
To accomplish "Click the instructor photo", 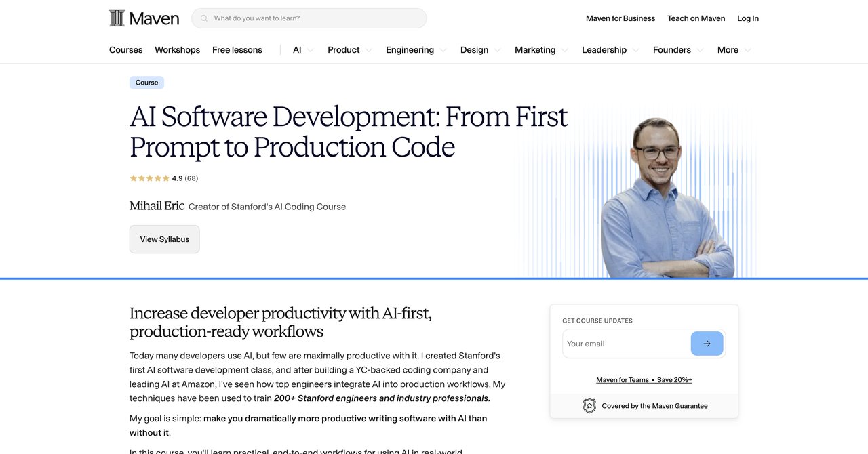I will click(667, 198).
